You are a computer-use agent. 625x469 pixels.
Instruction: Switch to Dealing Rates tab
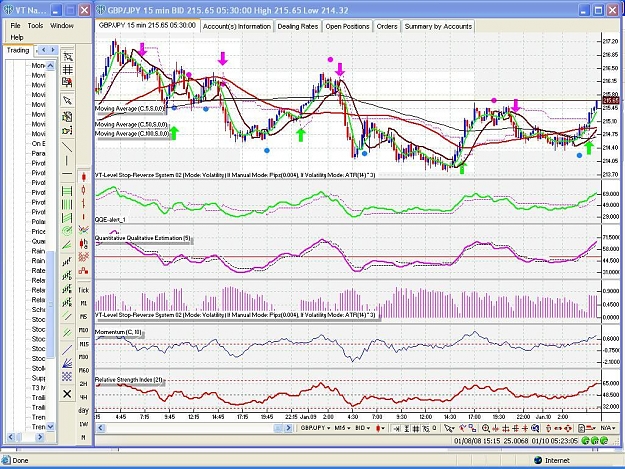297,27
